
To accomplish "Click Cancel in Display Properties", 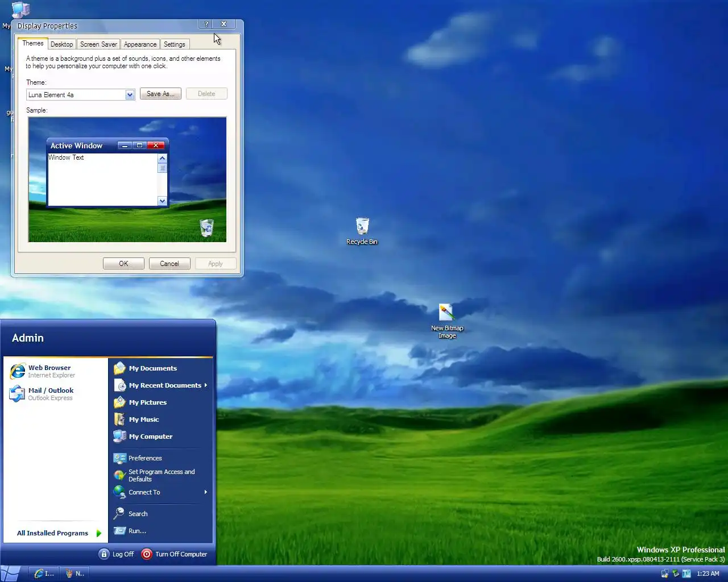I will (169, 264).
